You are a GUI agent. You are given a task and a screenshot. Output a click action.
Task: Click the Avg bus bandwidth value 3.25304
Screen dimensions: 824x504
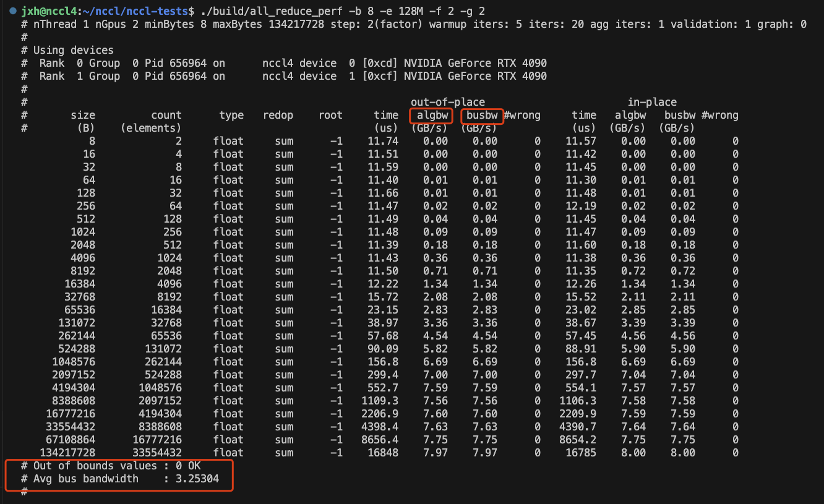(x=197, y=479)
